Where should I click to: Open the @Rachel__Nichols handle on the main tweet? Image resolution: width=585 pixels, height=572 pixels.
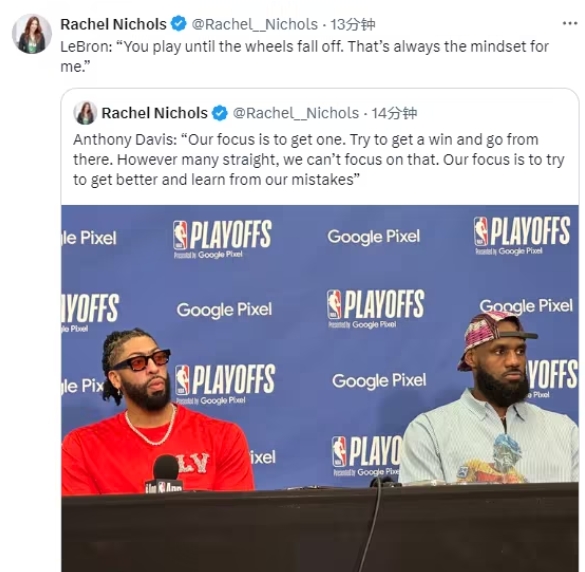(x=254, y=24)
